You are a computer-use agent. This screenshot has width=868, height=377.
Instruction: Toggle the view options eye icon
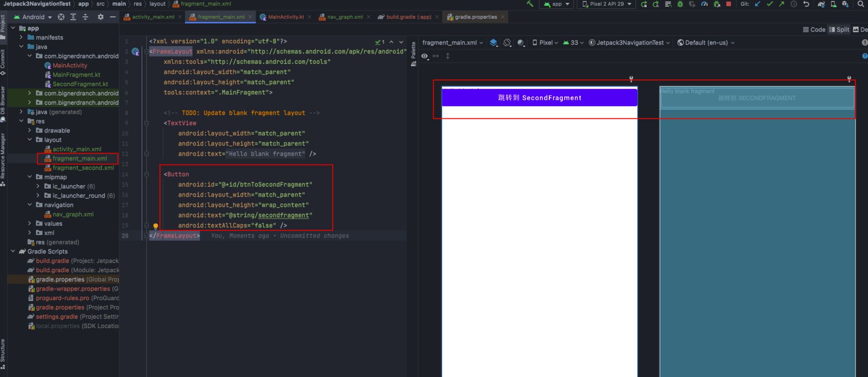(425, 56)
